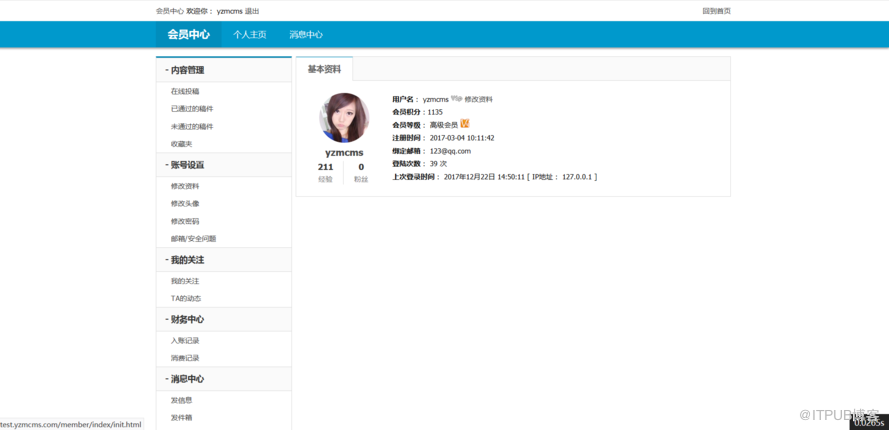Click the user avatar photo
This screenshot has height=430, width=889.
coord(344,117)
